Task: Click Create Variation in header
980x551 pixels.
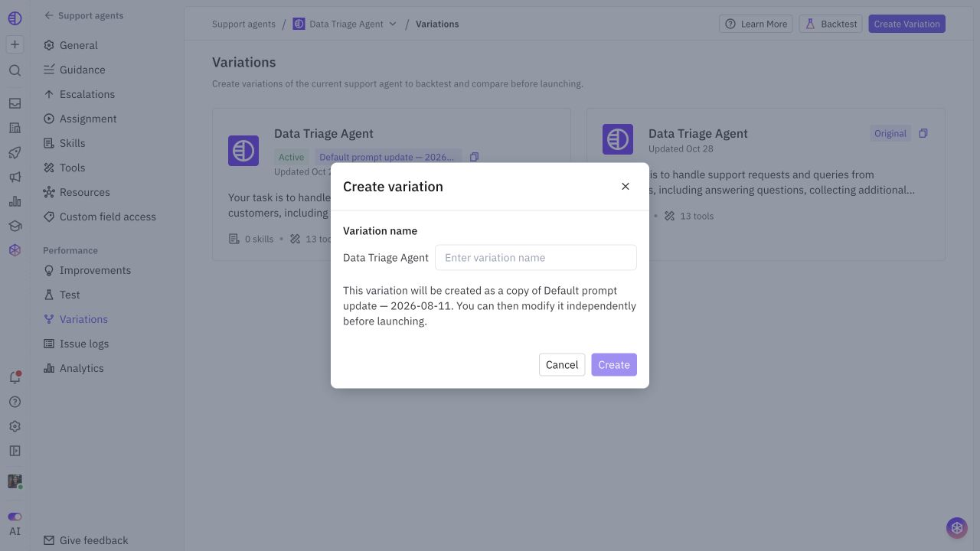Action: click(906, 24)
